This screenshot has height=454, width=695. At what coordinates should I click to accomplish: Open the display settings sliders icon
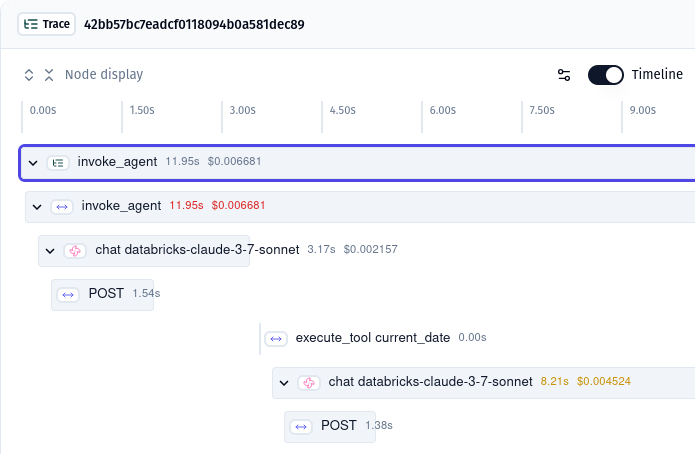point(564,74)
